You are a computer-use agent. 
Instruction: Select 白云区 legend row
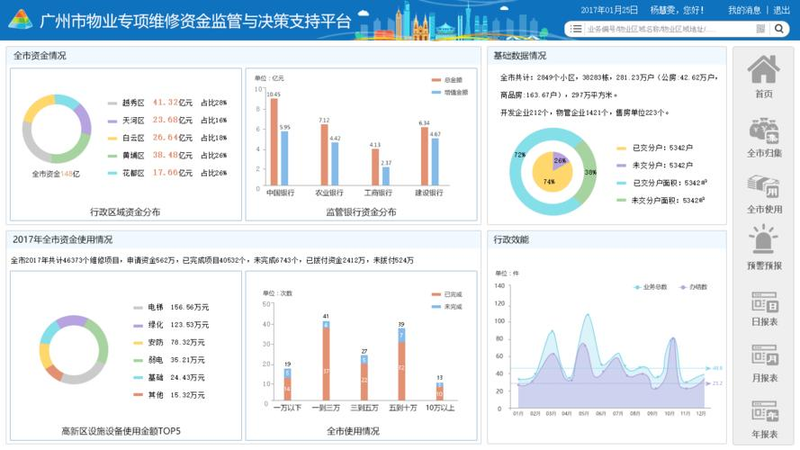167,138
